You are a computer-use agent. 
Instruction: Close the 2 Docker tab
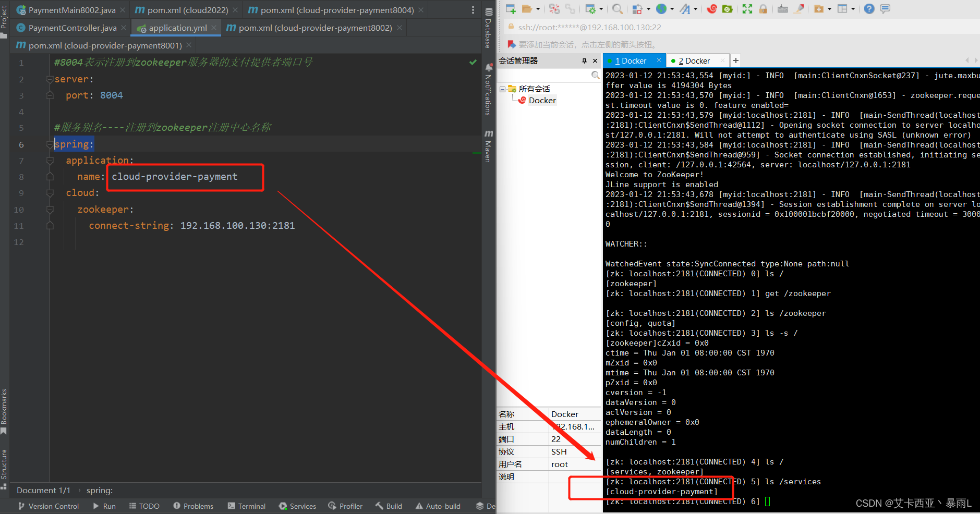(722, 60)
